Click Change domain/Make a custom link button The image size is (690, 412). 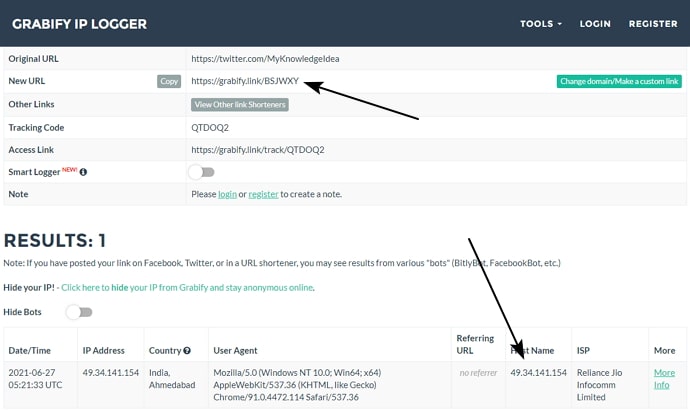[x=619, y=81]
